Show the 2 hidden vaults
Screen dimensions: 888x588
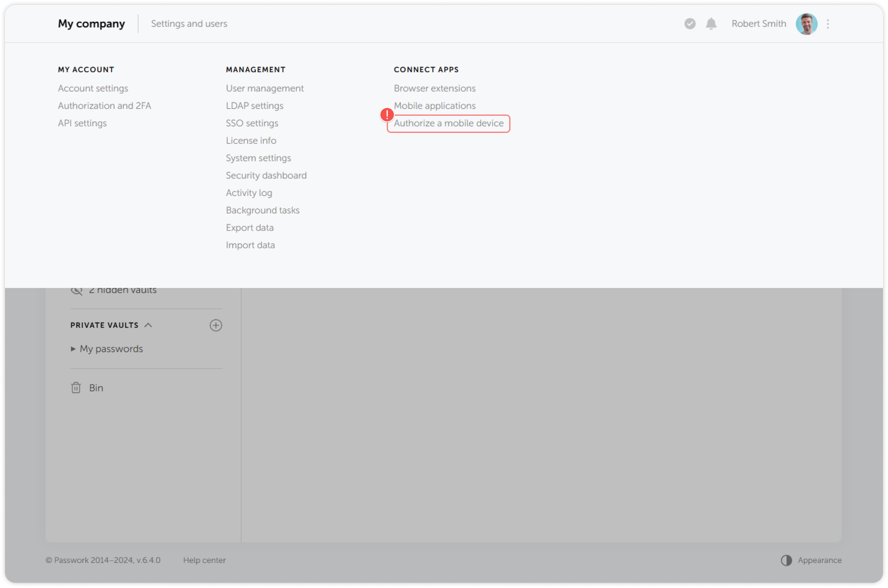(123, 290)
